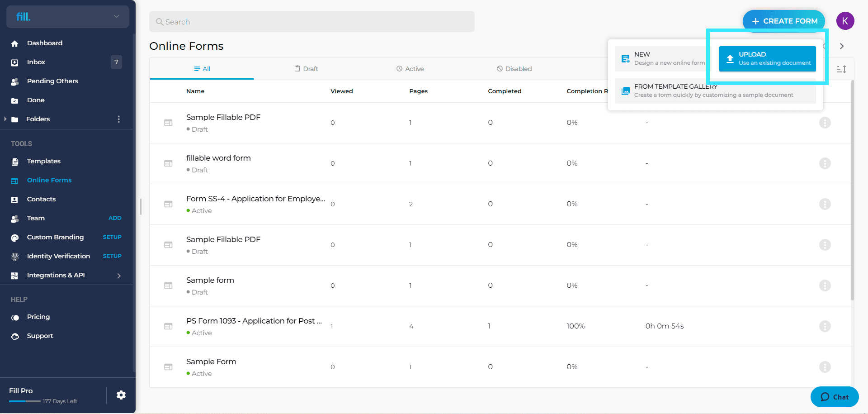
Task: Open options for fillable word form row
Action: click(x=825, y=163)
